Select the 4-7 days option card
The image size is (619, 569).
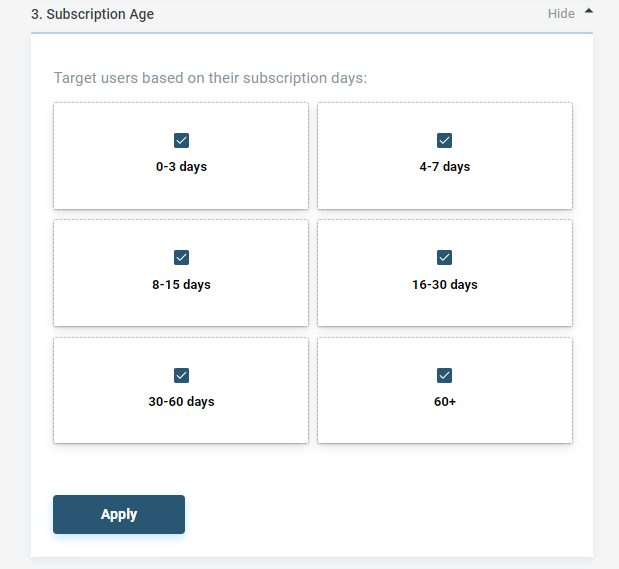pos(445,156)
